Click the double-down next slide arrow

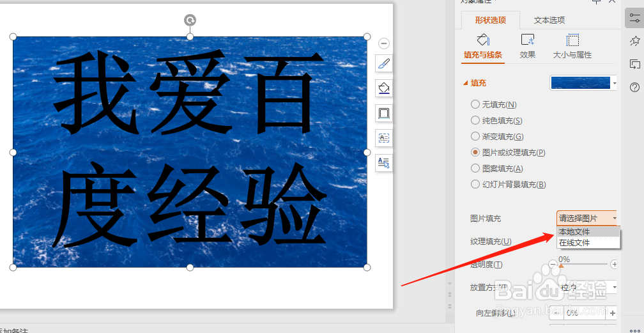(x=450, y=306)
